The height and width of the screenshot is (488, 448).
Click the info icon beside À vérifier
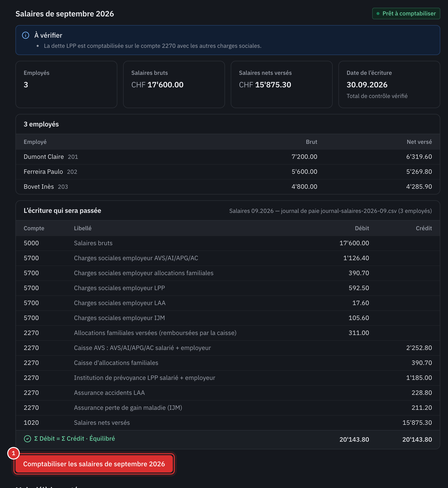(x=26, y=35)
